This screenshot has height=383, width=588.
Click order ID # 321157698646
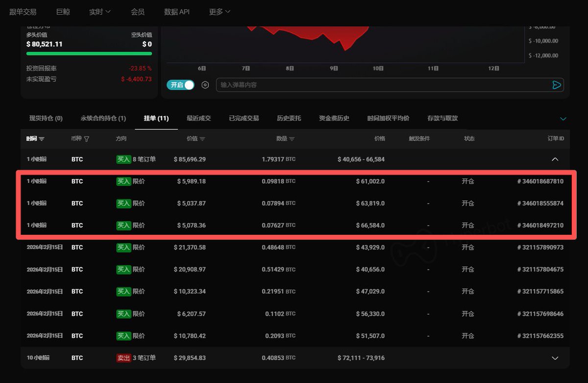click(x=540, y=314)
